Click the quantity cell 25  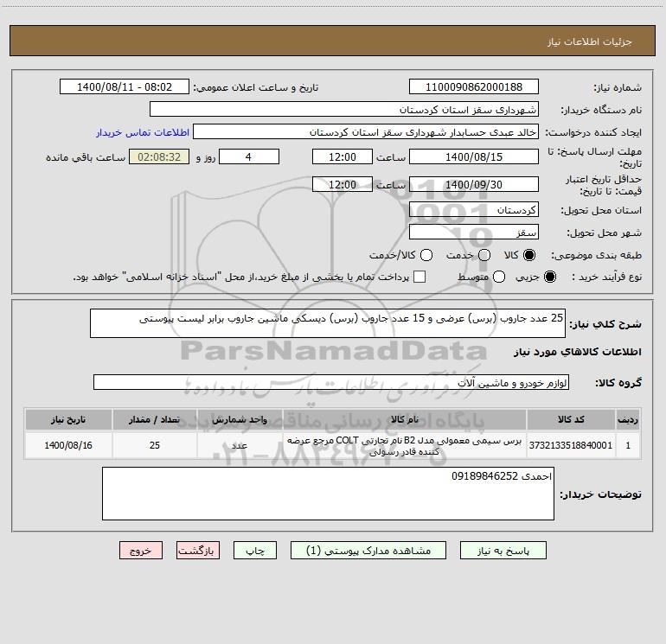[155, 445]
